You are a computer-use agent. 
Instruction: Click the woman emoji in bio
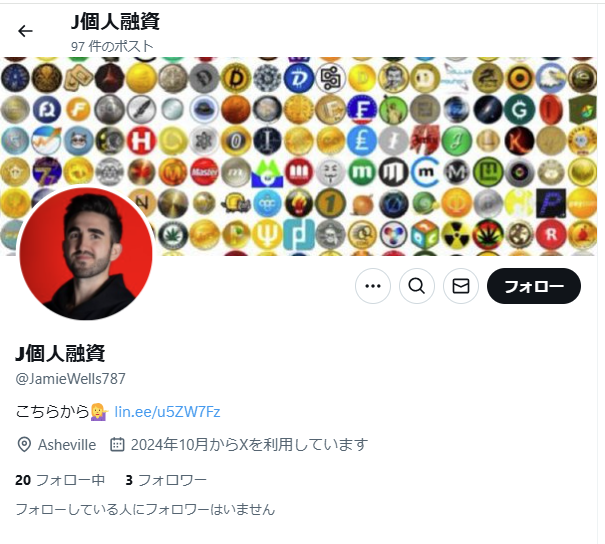tap(100, 412)
